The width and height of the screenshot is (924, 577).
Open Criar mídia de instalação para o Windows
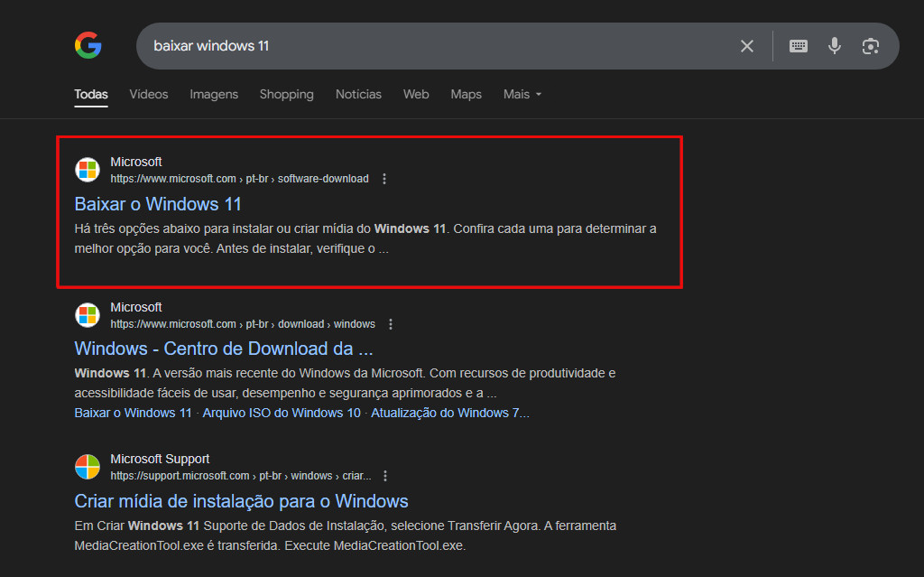tap(241, 501)
